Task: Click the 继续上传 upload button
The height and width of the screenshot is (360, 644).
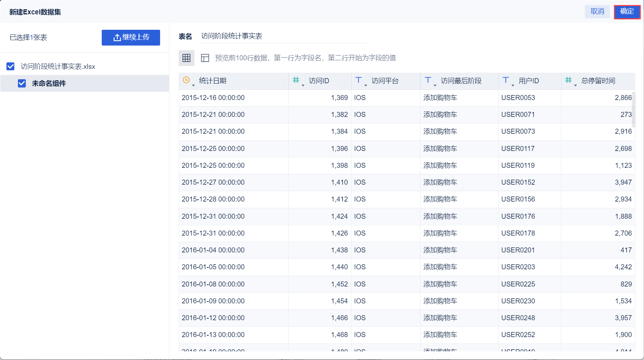Action: pos(131,38)
